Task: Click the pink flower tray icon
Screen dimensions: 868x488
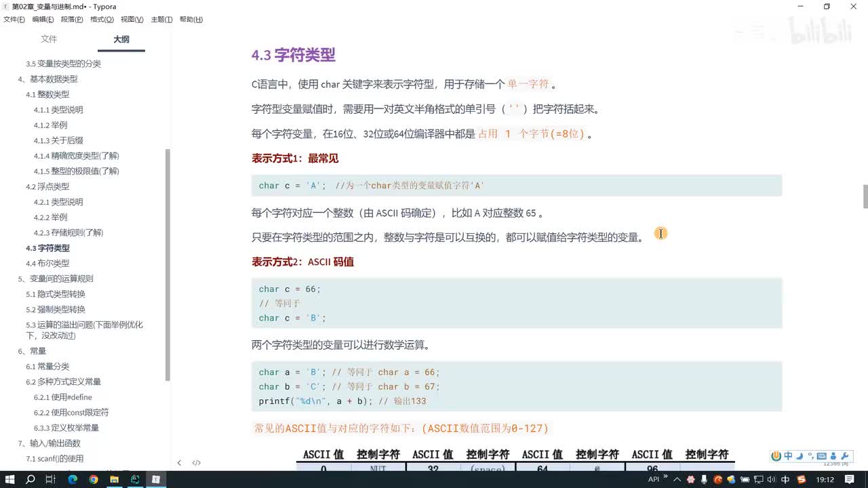Action: point(691,480)
